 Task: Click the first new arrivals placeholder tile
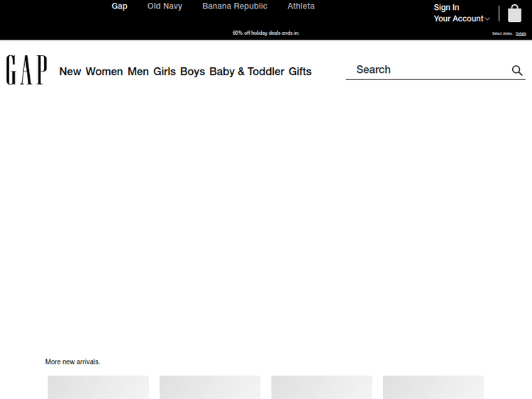click(x=99, y=387)
